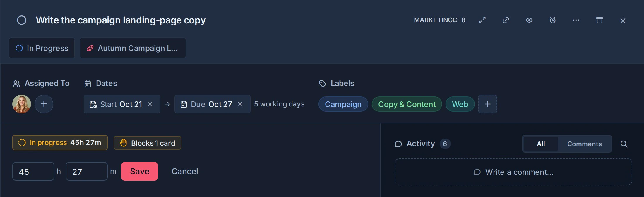Search activity with the magnifier icon
This screenshot has width=644, height=197.
(x=624, y=144)
